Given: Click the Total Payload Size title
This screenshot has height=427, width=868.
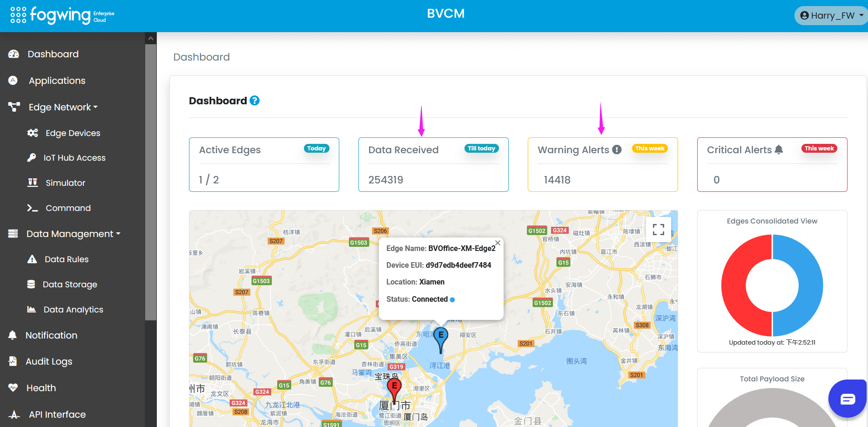Looking at the screenshot, I should pyautogui.click(x=772, y=379).
